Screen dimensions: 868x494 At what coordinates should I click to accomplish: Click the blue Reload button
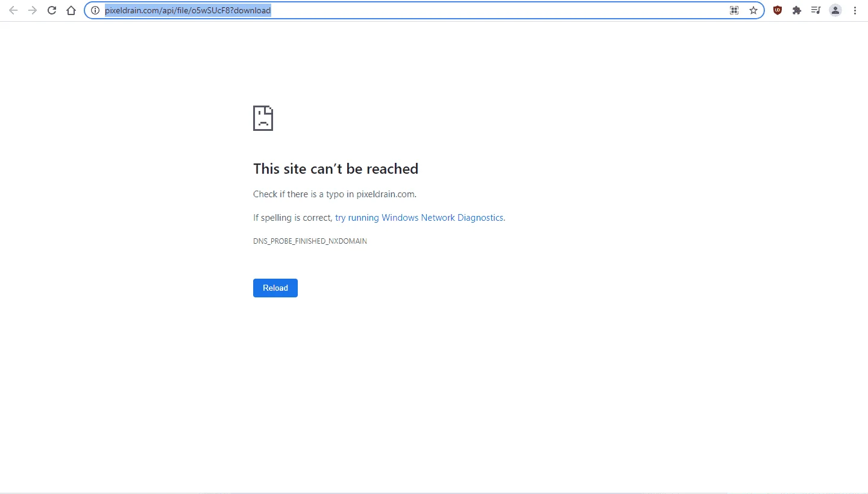(275, 288)
